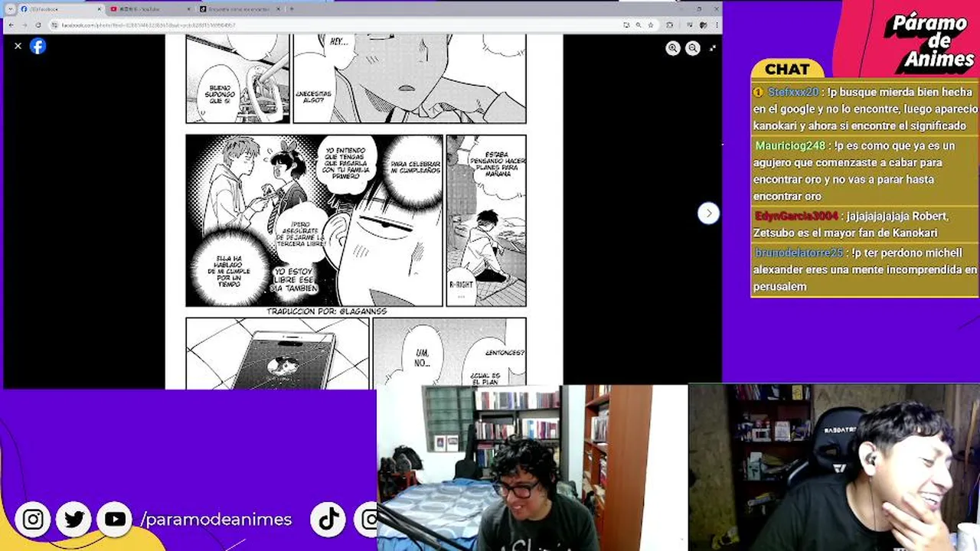Click the YouTube icon in overlay
Viewport: 980px width, 551px height.
pyautogui.click(x=116, y=520)
